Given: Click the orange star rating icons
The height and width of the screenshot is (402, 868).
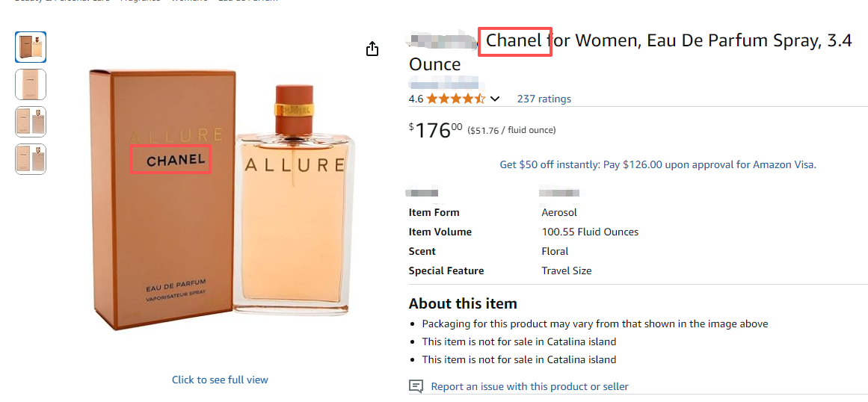Looking at the screenshot, I should pos(456,99).
